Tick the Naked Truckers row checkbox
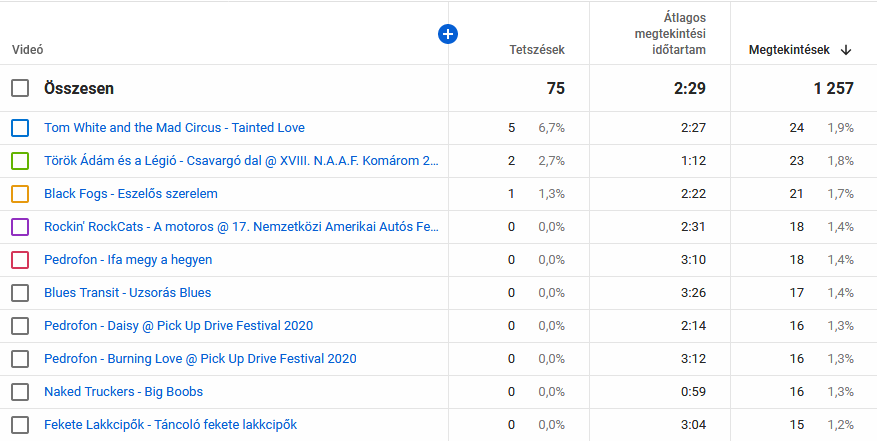Image resolution: width=877 pixels, height=441 pixels. tap(20, 392)
